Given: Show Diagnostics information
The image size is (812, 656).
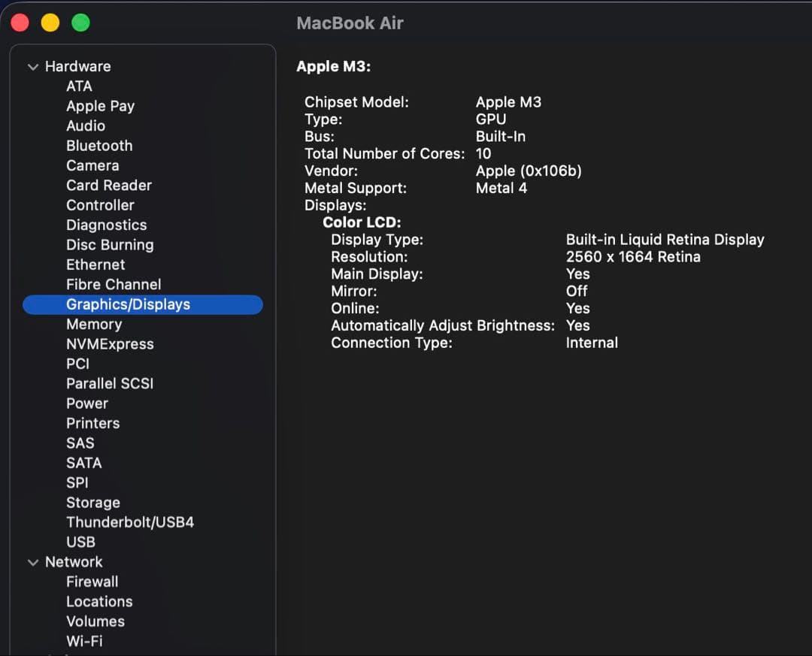Looking at the screenshot, I should tap(106, 225).
